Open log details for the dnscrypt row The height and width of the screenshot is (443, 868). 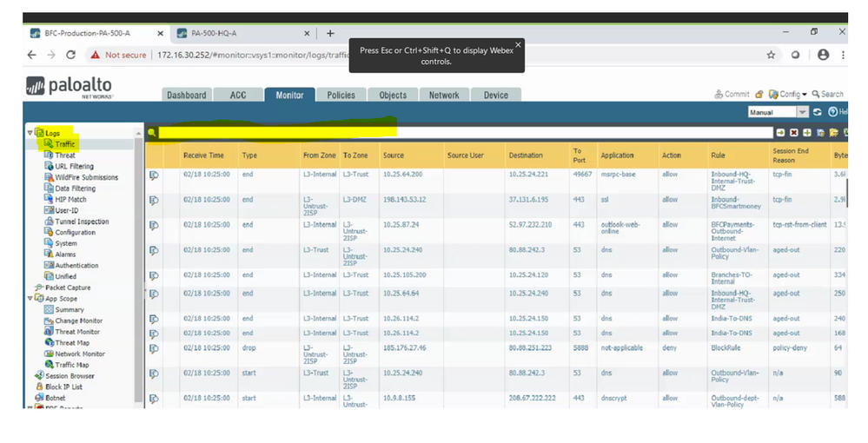coord(154,400)
